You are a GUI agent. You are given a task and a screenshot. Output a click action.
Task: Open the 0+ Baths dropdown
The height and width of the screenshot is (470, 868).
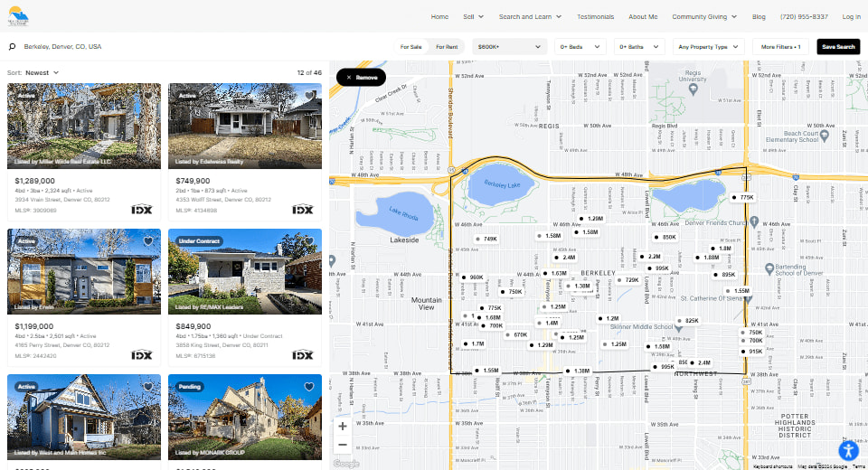pos(639,47)
